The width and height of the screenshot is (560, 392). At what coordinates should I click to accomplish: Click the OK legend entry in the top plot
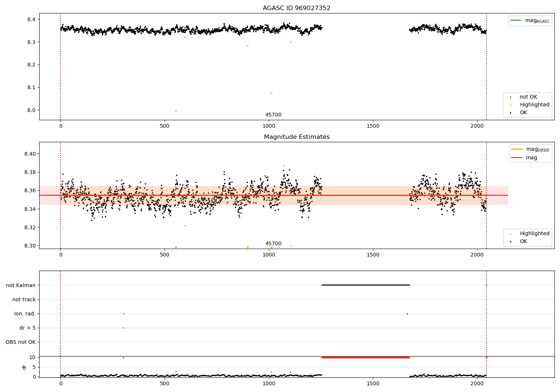(519, 112)
